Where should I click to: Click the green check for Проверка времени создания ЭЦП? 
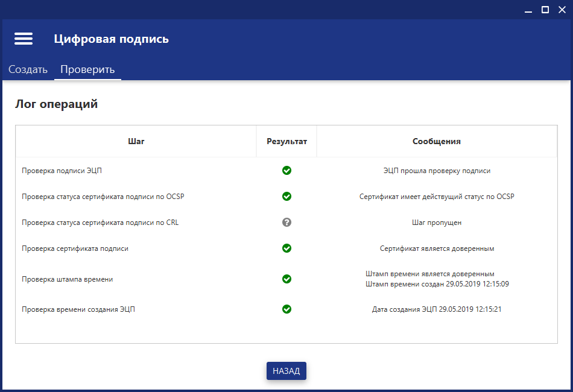[x=286, y=309]
